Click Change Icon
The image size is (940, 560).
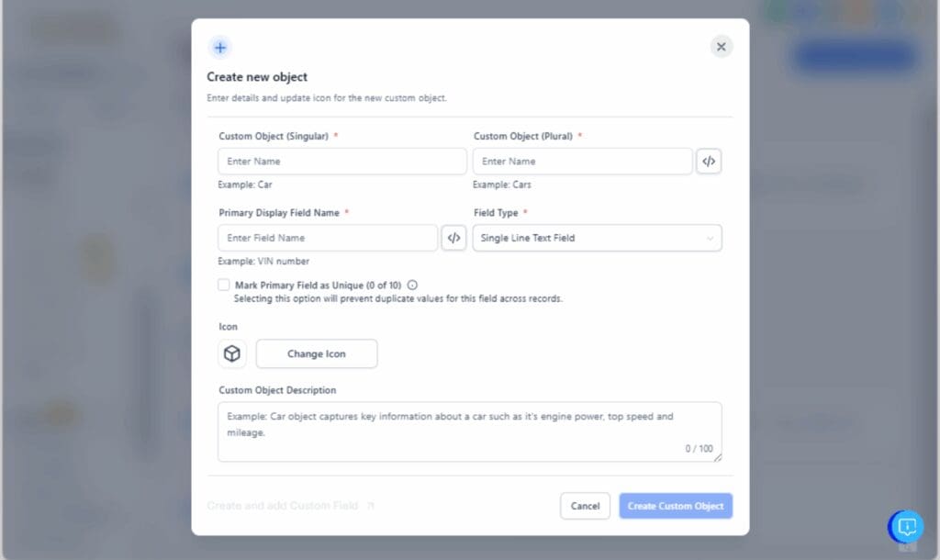coord(316,353)
